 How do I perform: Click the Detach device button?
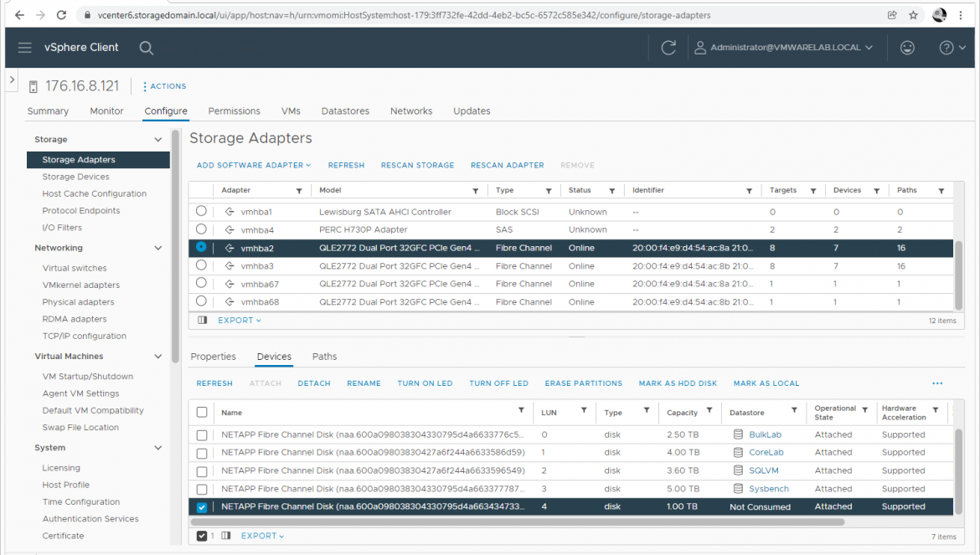pyautogui.click(x=314, y=383)
